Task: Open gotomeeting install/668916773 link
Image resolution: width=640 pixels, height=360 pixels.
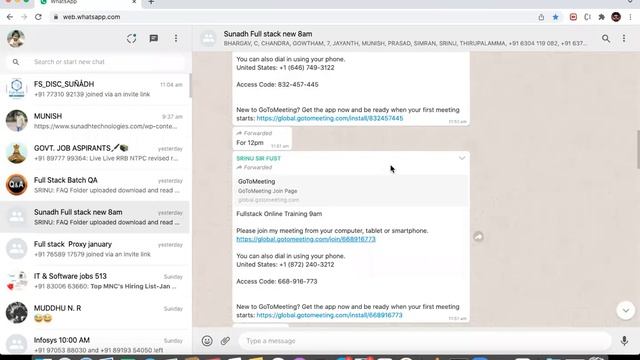Action: pos(329,315)
